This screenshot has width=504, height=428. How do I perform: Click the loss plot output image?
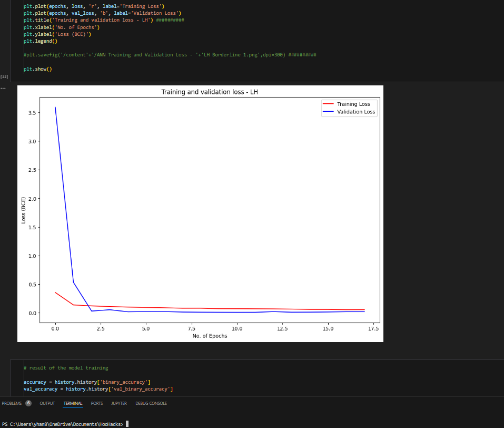200,213
